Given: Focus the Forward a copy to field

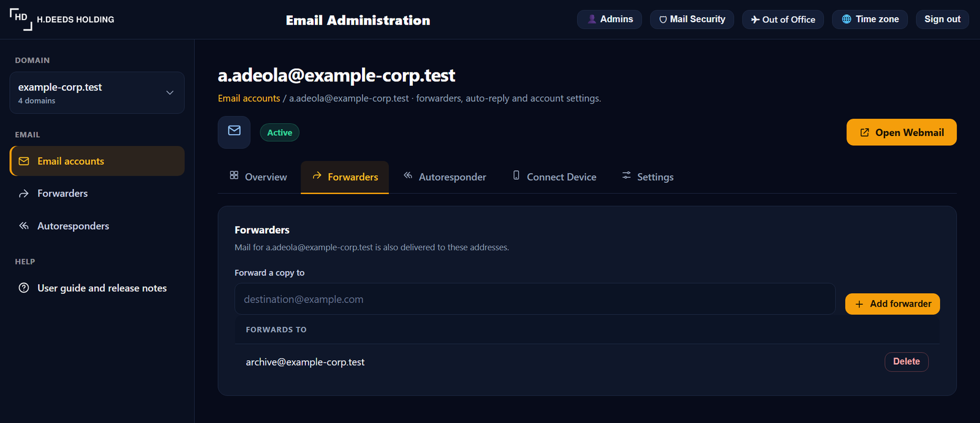Looking at the screenshot, I should pyautogui.click(x=535, y=299).
